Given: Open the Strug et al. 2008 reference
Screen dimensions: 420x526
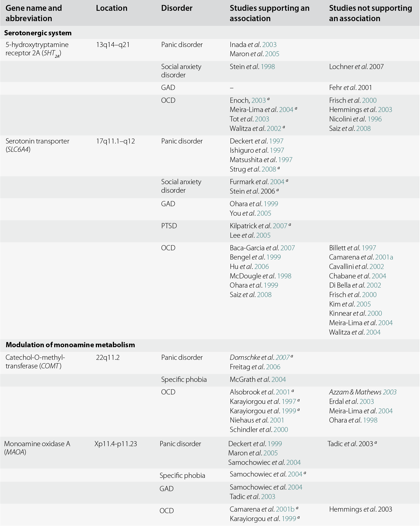Looking at the screenshot, I should (268, 169).
